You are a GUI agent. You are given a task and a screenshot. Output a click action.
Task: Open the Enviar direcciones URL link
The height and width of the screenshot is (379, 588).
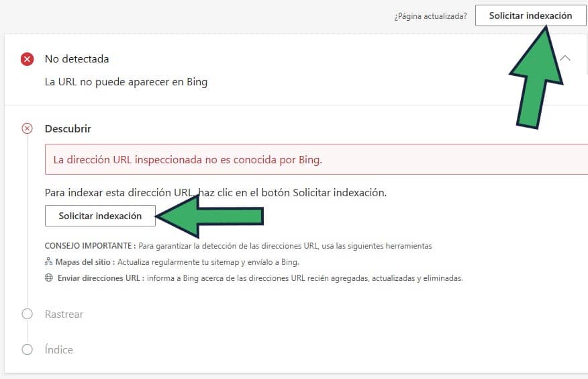[99, 278]
